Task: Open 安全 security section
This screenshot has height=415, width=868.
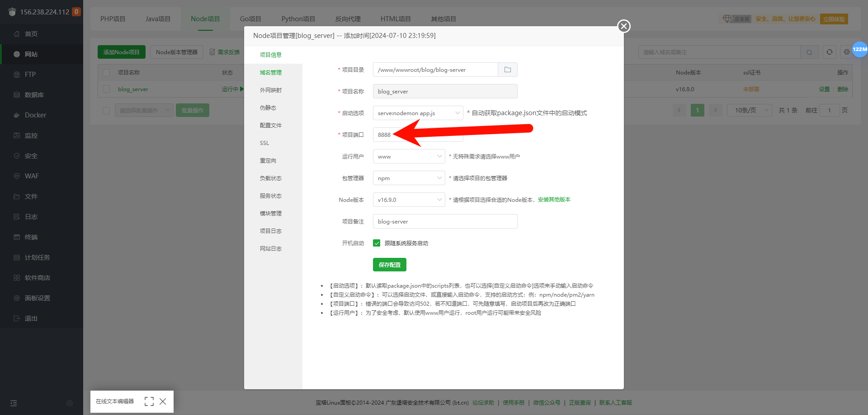Action: [31, 156]
